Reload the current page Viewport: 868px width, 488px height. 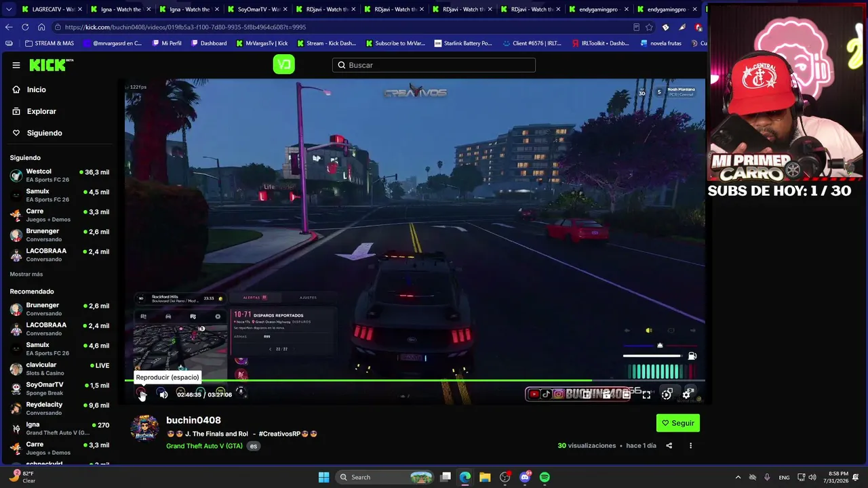pyautogui.click(x=25, y=27)
